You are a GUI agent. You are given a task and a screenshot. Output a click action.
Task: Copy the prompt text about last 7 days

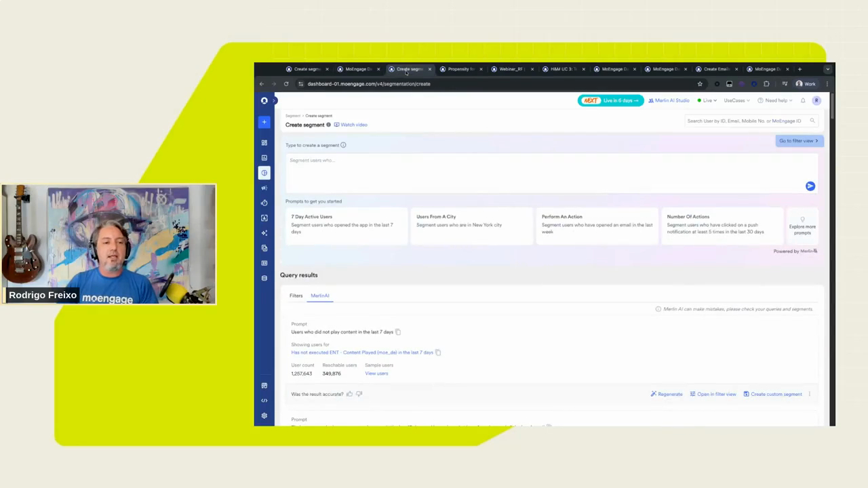[x=398, y=332]
